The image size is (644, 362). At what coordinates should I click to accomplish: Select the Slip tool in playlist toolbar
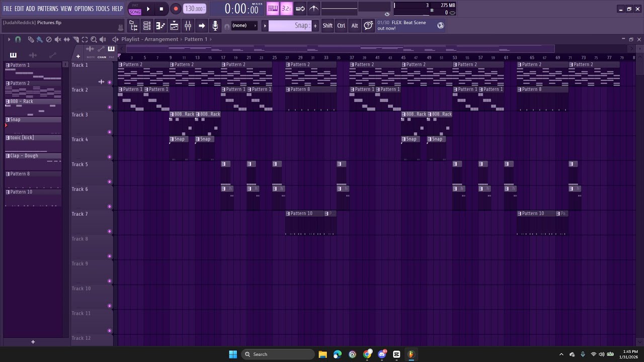coord(67,39)
